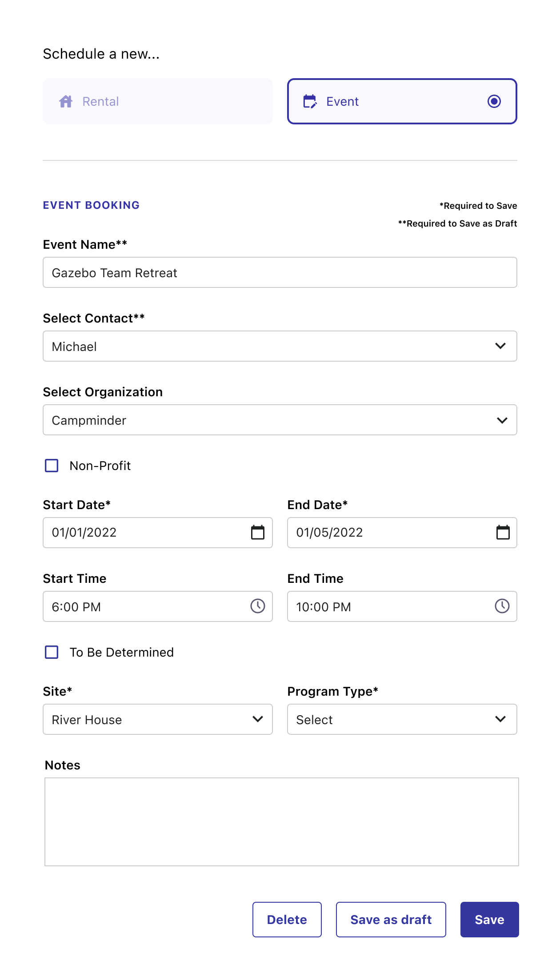Focus the Event Name text field
Image resolution: width=560 pixels, height=980 pixels.
[280, 273]
